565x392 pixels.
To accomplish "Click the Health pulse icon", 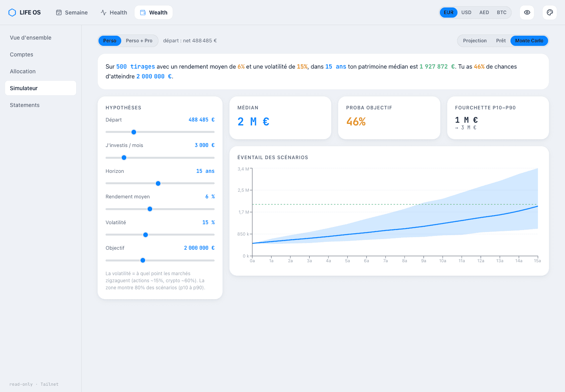I will click(x=104, y=13).
